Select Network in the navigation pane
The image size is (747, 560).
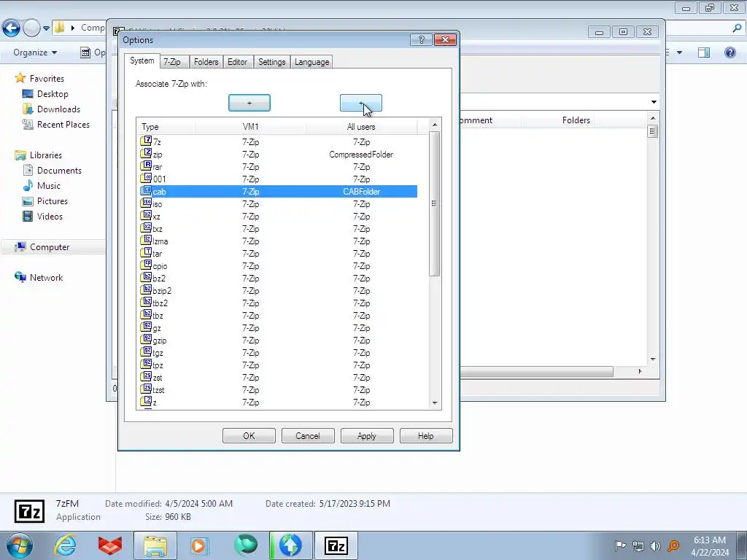[46, 277]
